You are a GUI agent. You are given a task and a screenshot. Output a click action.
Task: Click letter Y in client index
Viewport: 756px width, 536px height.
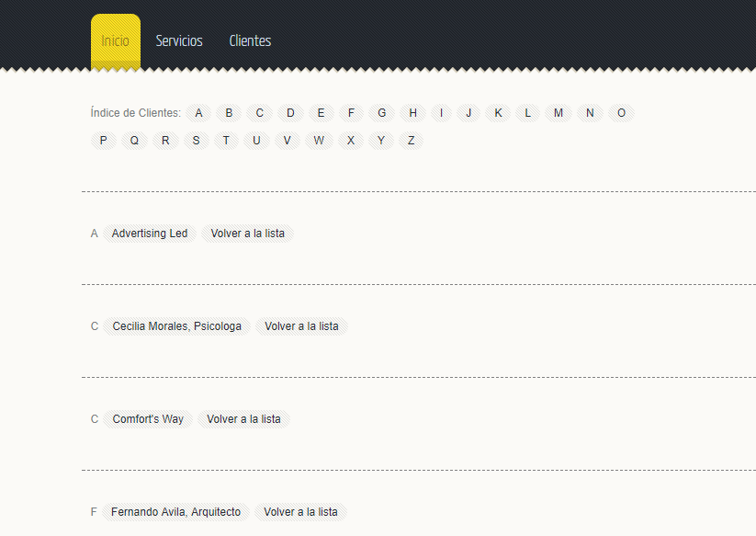(381, 141)
